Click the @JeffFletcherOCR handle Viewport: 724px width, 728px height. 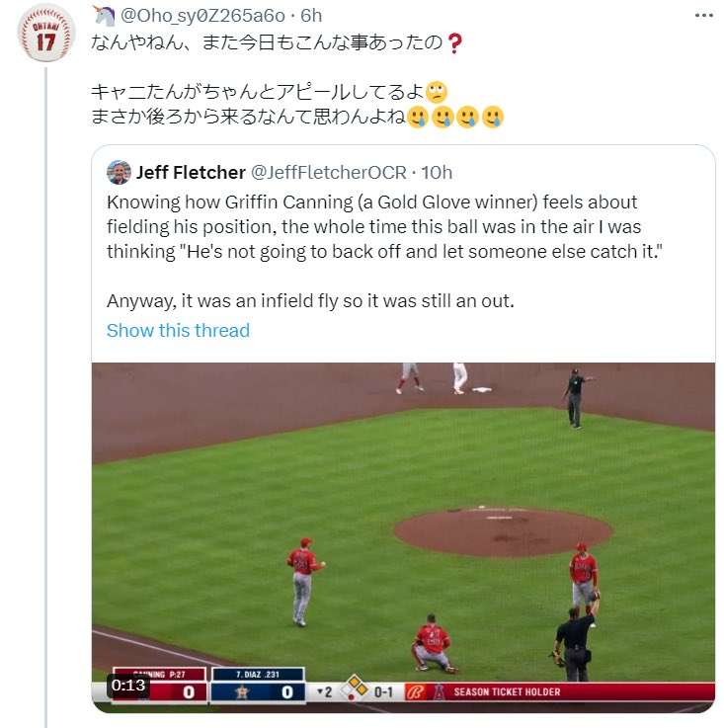pos(329,172)
